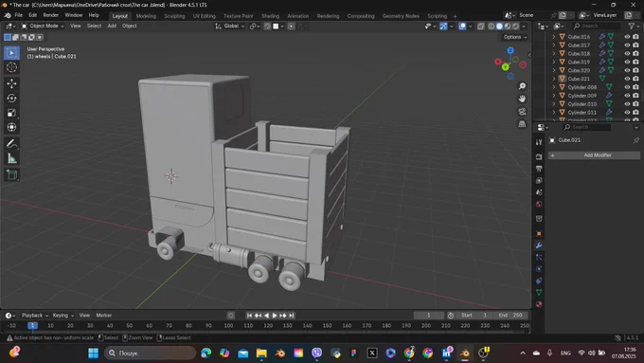Open the Options dropdown in viewport

point(515,37)
